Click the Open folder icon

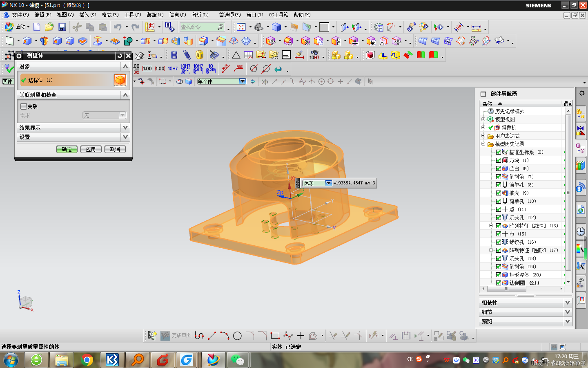[49, 27]
